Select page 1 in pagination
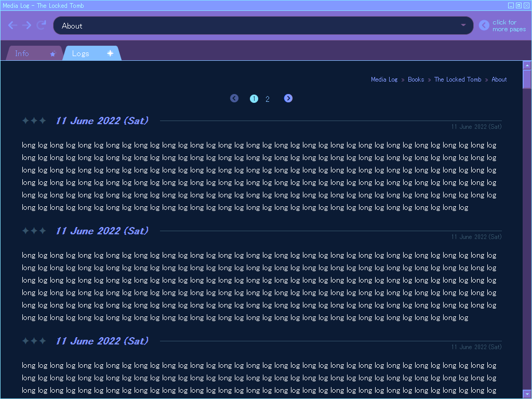Viewport: 532px width, 399px height. click(254, 99)
